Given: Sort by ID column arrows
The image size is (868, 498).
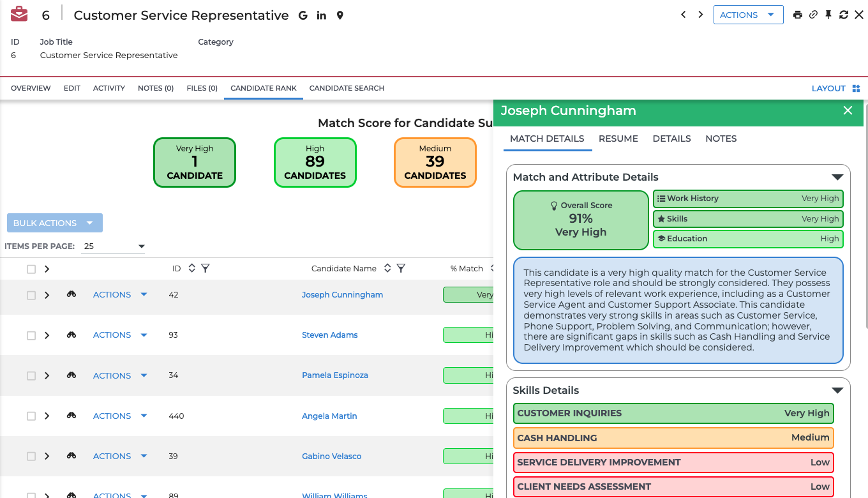Looking at the screenshot, I should (x=191, y=269).
